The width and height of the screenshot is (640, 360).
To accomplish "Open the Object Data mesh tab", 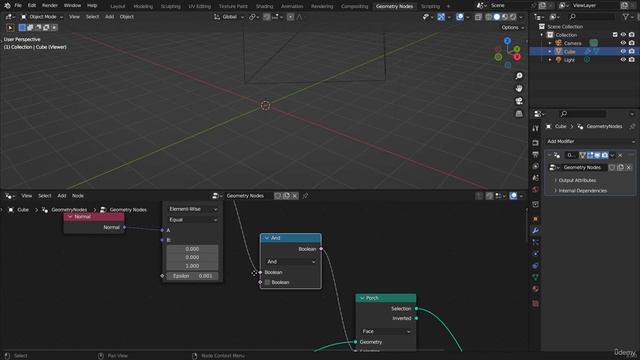I will [536, 277].
